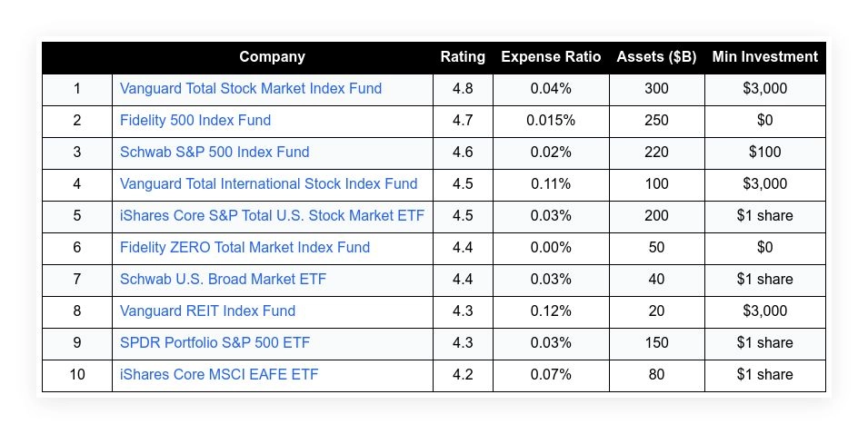
Task: Open Vanguard Total Stock Market Index Fund link
Action: point(251,89)
